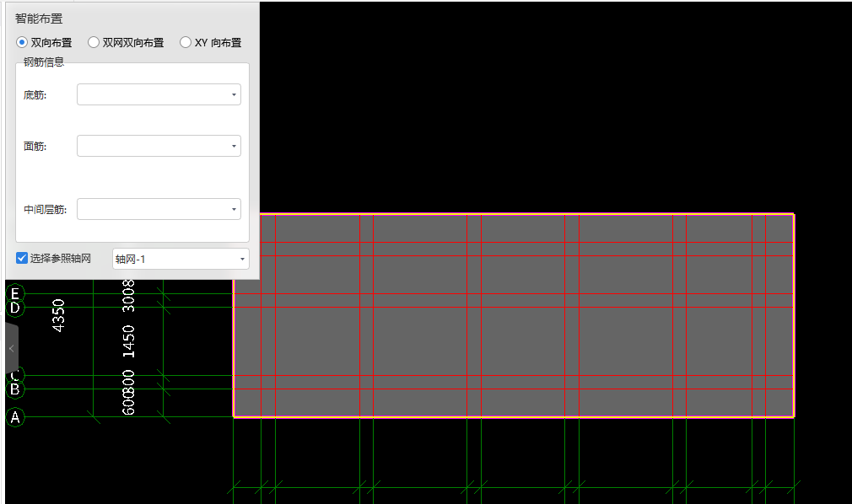Screen dimensions: 852x504
Task: Uncheck the 选择参照轴网 checkbox
Action: click(22, 258)
